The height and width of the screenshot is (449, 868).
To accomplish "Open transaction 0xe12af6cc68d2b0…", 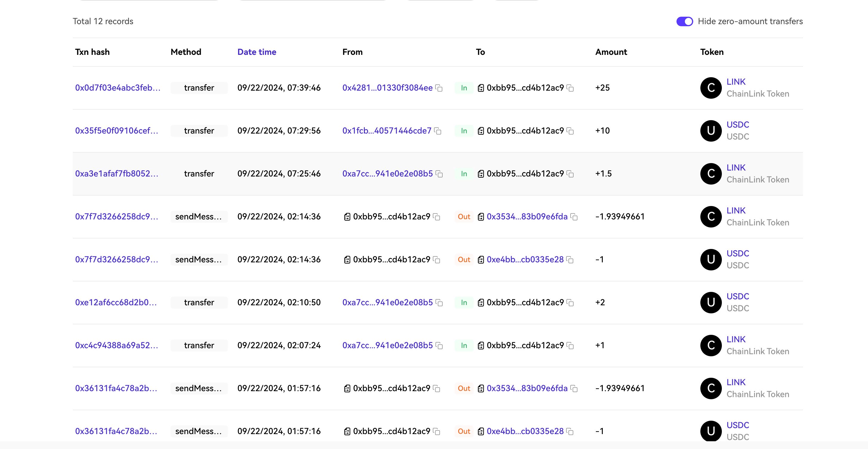I will (116, 303).
